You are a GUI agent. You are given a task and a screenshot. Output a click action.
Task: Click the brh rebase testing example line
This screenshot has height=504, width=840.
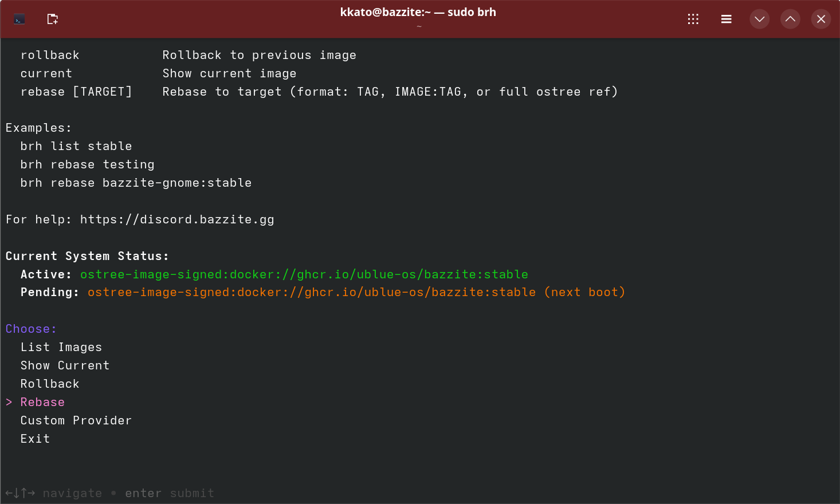(87, 164)
